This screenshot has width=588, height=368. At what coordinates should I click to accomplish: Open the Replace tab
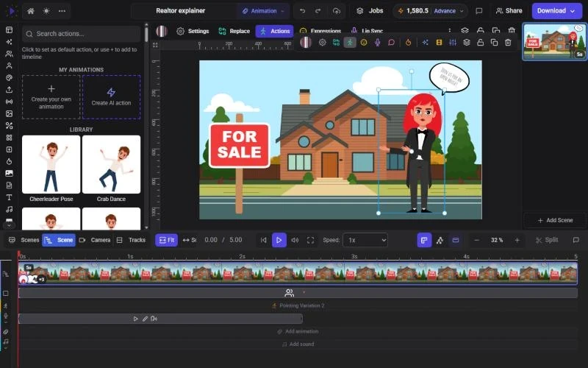[234, 31]
